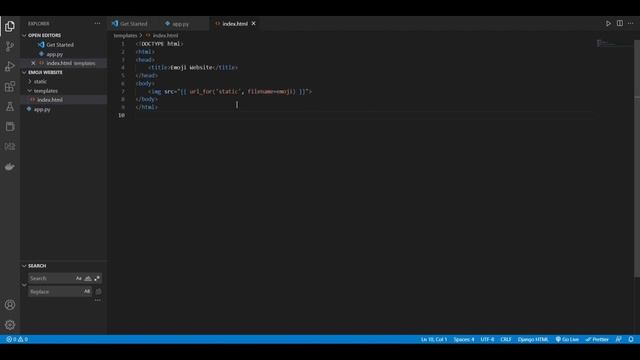Toggle Use Regular Expression in search

97,278
